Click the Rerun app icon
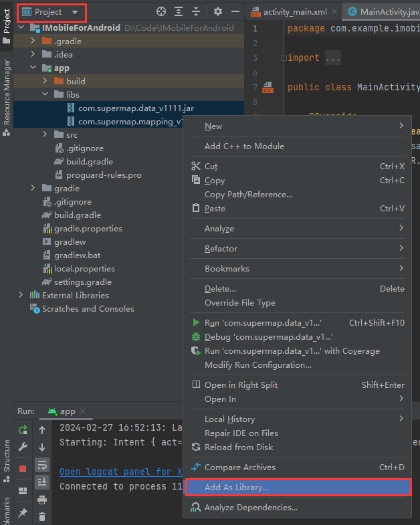Viewport: 420px width, 525px height. coord(23,430)
